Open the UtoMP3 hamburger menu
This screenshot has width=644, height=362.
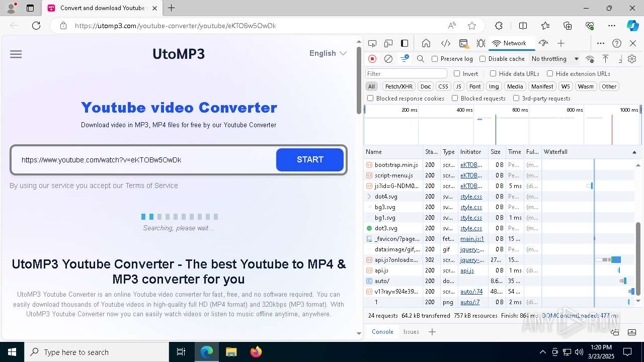tap(16, 54)
